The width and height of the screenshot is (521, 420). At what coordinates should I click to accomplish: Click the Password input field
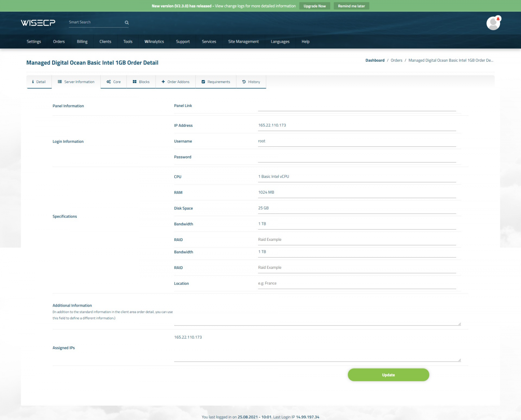tap(357, 157)
